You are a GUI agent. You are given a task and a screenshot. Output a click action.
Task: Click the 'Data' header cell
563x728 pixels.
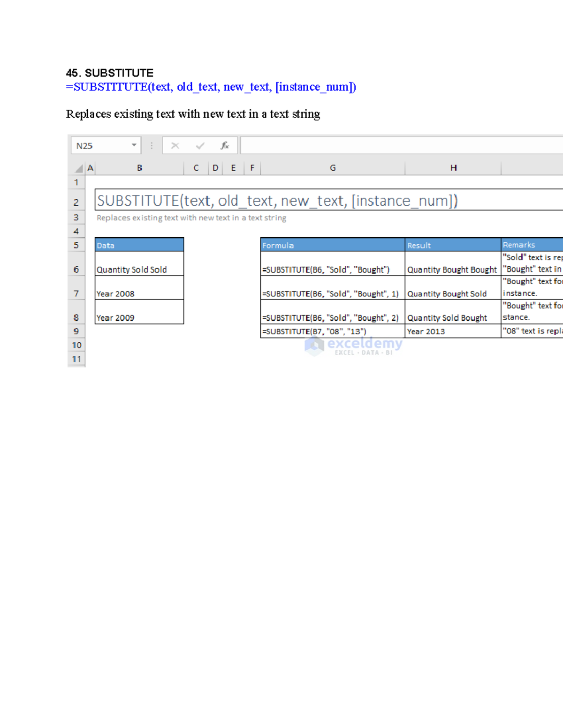pos(139,245)
